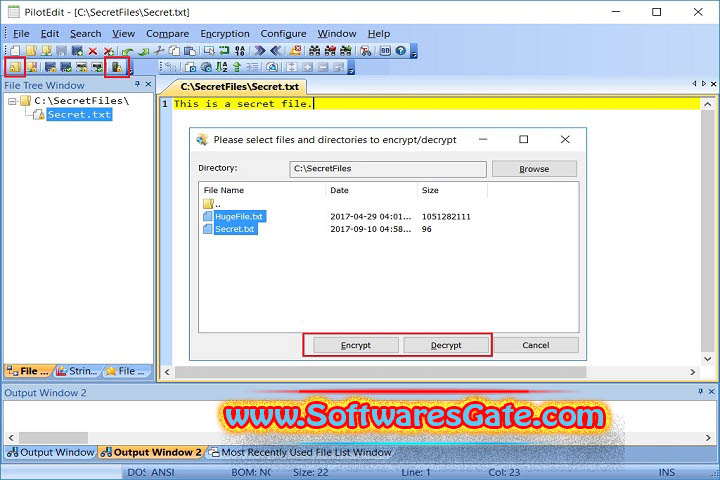Click the green Redo arrow icon
The image size is (720, 480).
pyautogui.click(x=144, y=51)
